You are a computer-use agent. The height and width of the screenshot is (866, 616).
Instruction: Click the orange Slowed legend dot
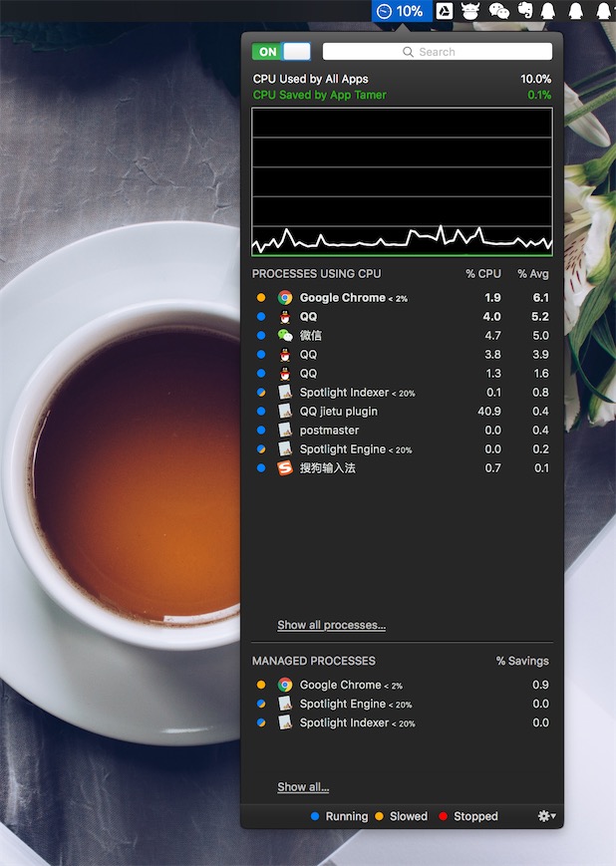[x=379, y=816]
